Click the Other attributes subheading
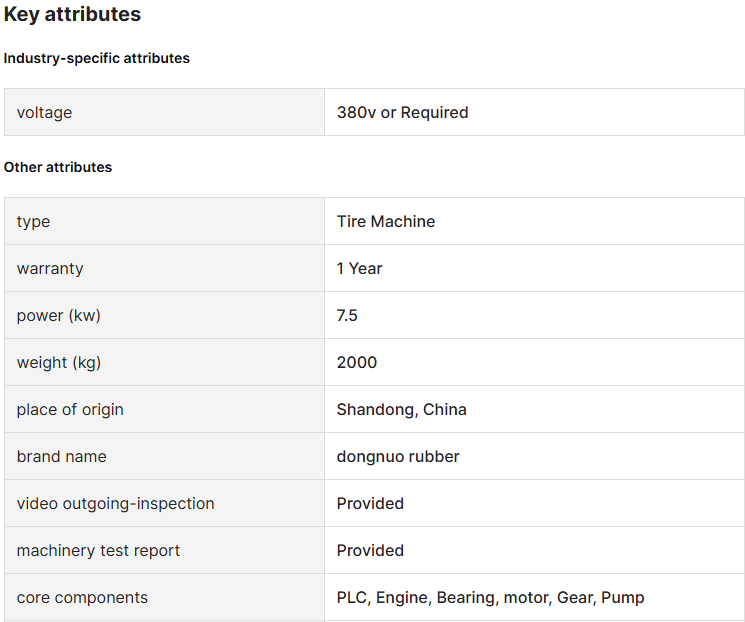This screenshot has width=745, height=622. pos(58,167)
